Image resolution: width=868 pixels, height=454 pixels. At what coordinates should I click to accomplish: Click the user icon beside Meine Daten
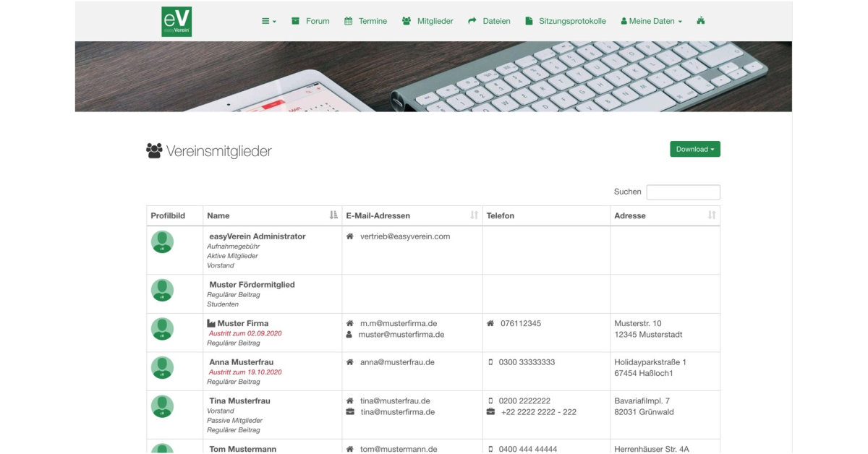coord(624,21)
